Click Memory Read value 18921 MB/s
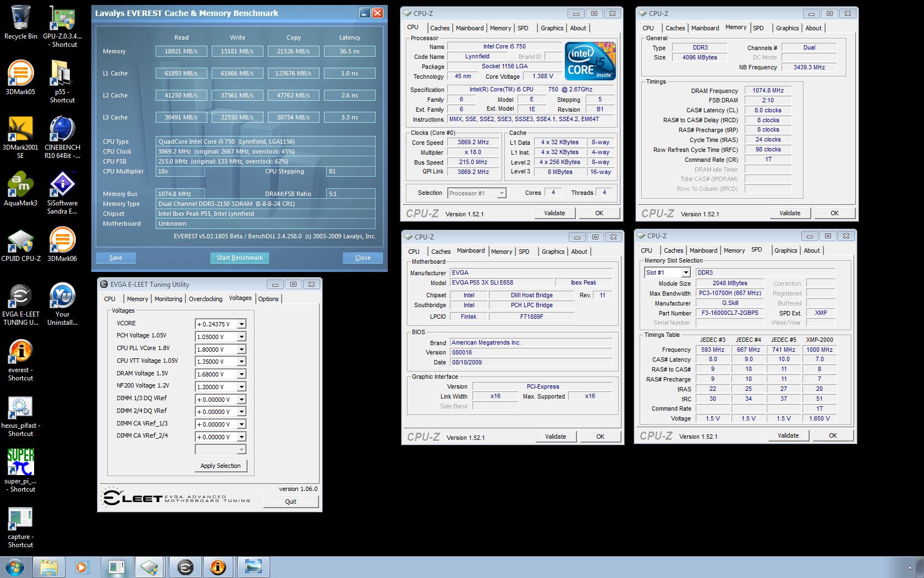 [181, 51]
